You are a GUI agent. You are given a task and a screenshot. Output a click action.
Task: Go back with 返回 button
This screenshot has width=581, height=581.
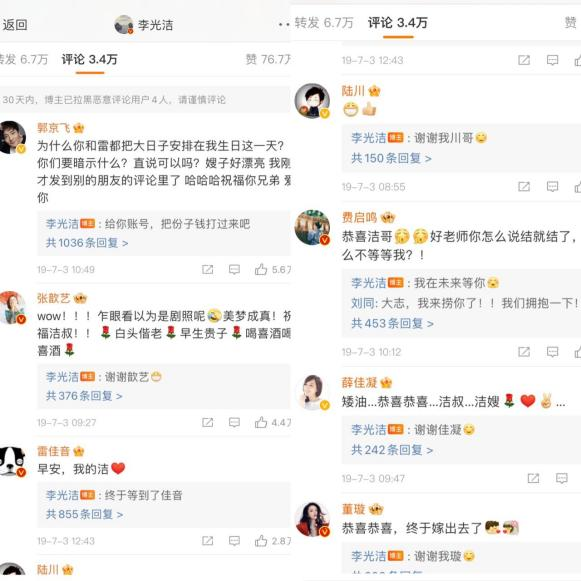pyautogui.click(x=15, y=25)
